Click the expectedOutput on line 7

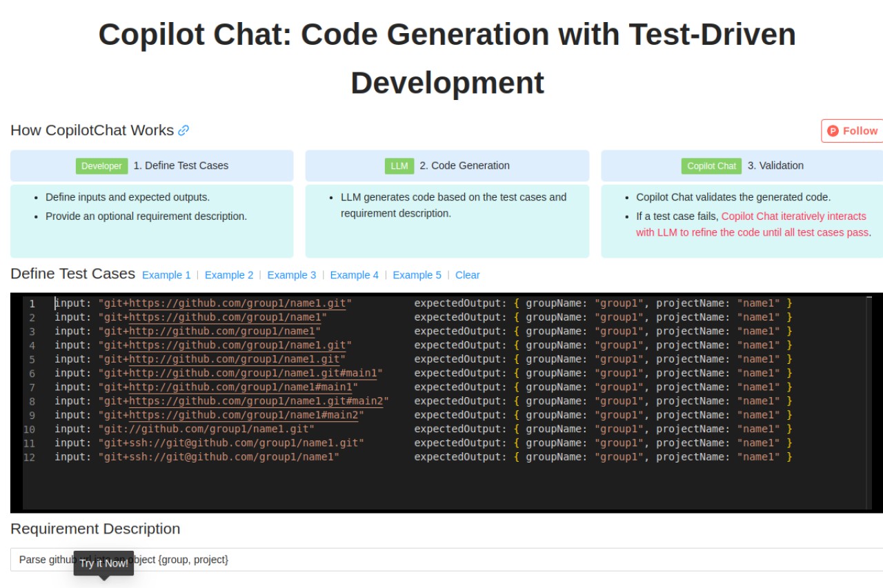point(604,387)
